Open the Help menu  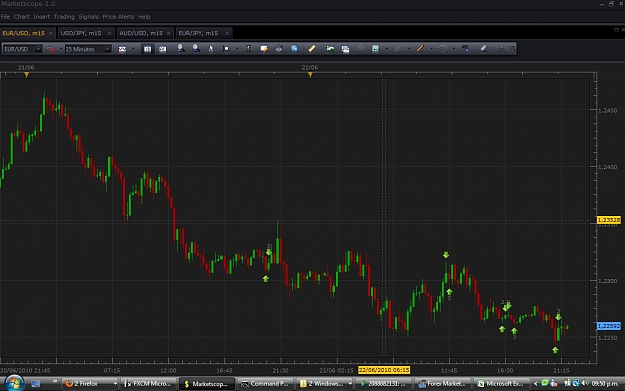click(144, 17)
